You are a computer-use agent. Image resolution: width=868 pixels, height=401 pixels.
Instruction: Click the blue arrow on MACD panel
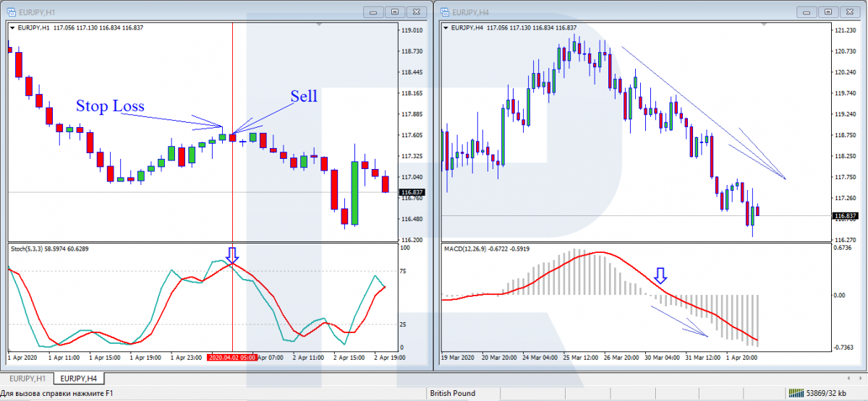click(660, 275)
